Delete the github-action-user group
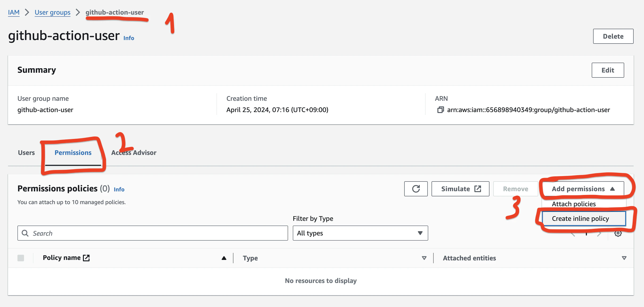644x307 pixels. pyautogui.click(x=613, y=36)
